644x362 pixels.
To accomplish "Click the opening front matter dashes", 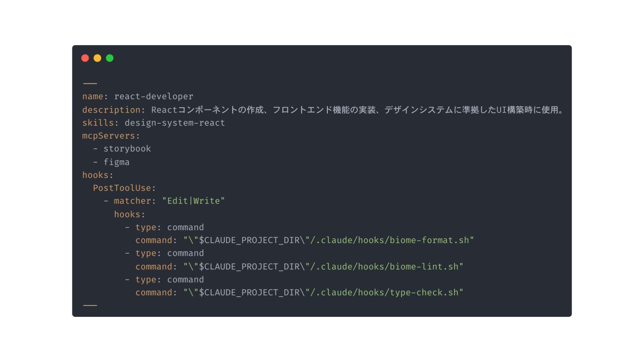I will (90, 84).
